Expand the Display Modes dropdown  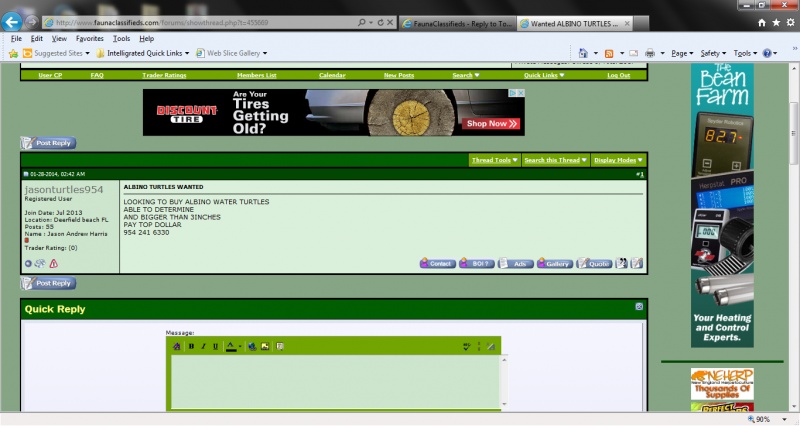(618, 160)
